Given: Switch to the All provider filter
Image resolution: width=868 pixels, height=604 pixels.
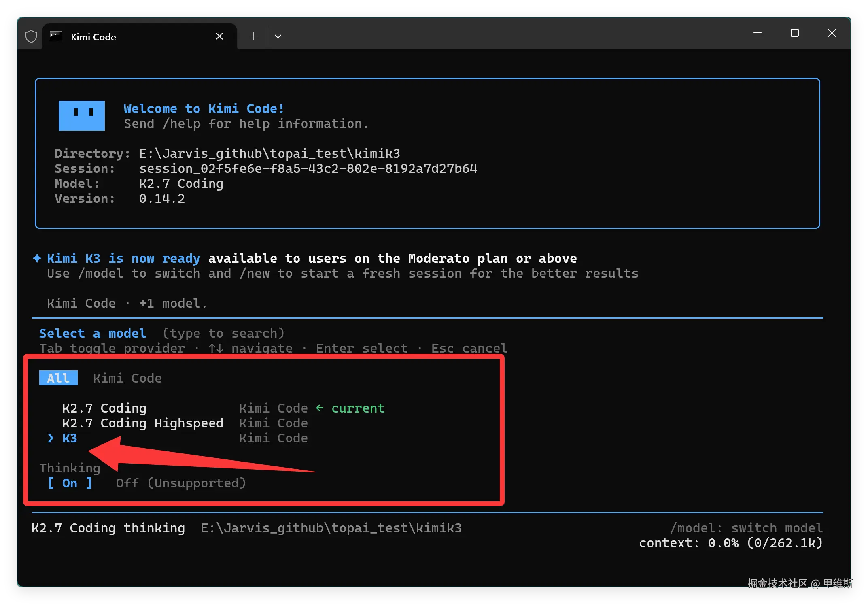Looking at the screenshot, I should [x=58, y=378].
